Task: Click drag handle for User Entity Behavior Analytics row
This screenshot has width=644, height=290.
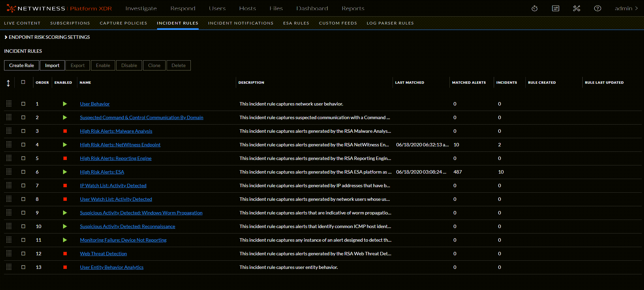Action: coord(9,267)
